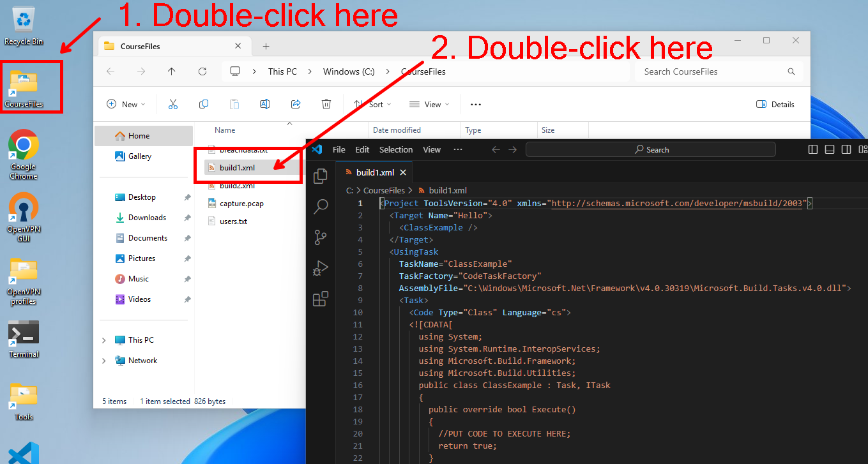868x464 pixels.
Task: Select capture.pcap in the file list
Action: pyautogui.click(x=241, y=204)
